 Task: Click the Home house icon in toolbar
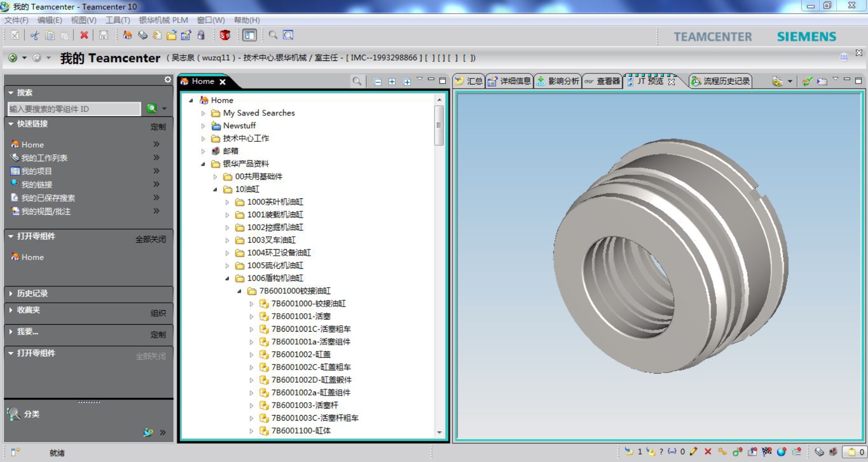(x=127, y=35)
